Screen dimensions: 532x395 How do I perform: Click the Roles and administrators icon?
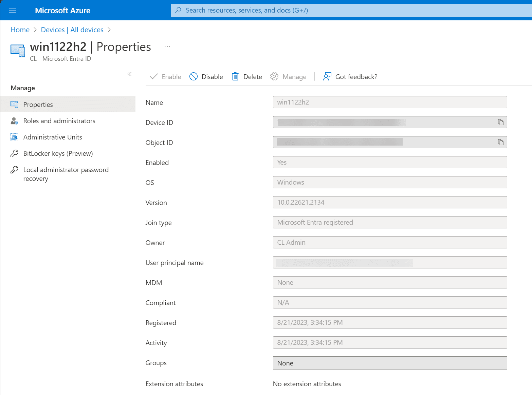pos(14,121)
